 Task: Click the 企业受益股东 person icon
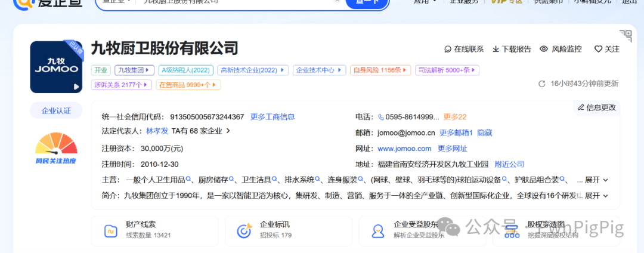[378, 231]
